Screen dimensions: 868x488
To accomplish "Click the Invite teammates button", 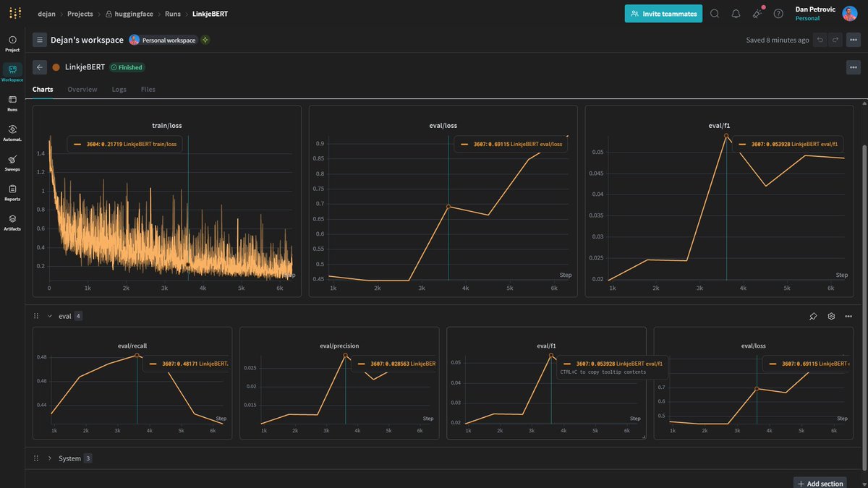I will tap(663, 13).
